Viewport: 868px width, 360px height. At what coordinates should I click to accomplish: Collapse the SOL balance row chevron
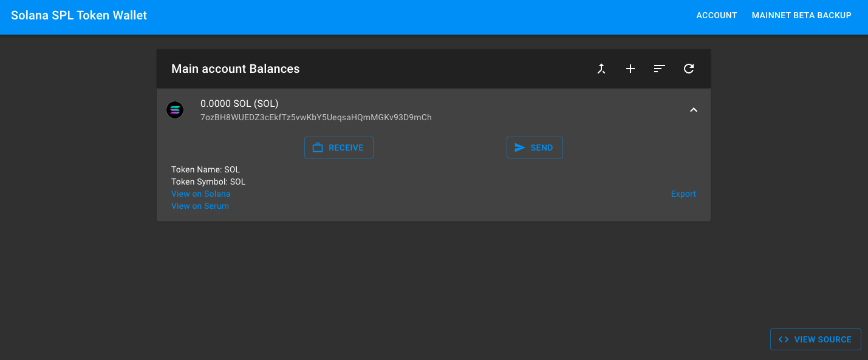pyautogui.click(x=694, y=110)
